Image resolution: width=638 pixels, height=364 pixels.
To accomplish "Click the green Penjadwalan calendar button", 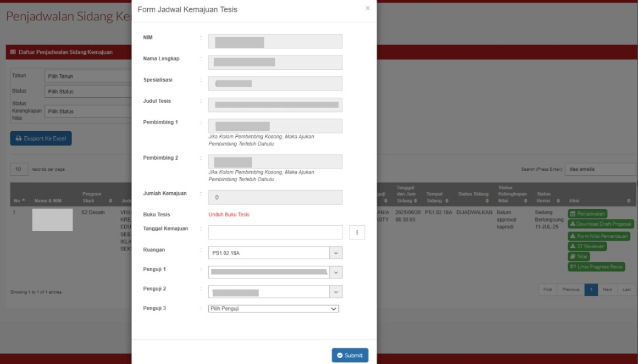I will (x=587, y=214).
